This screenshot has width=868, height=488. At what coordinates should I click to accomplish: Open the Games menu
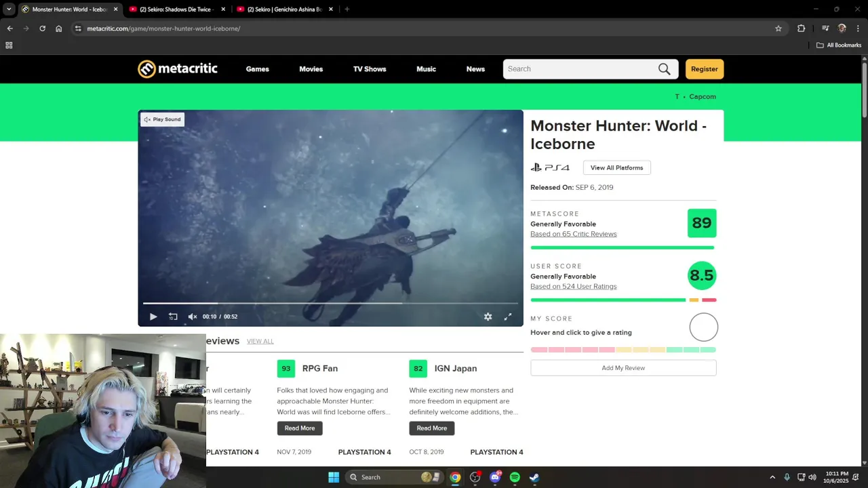click(x=257, y=69)
